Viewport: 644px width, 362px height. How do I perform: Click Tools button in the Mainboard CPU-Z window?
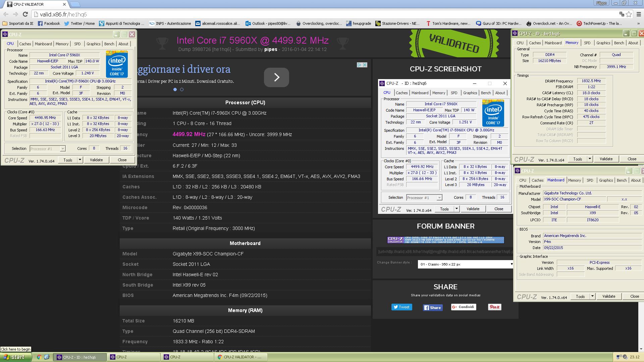(580, 296)
